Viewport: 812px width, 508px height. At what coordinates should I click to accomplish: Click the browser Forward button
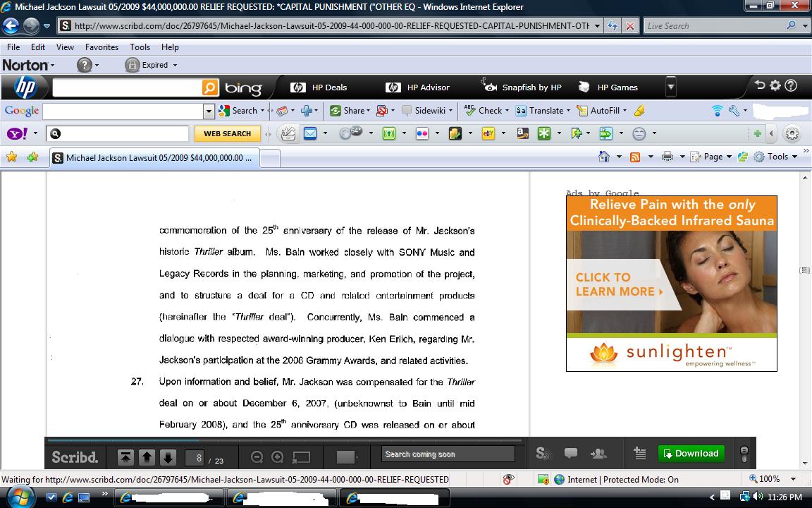tap(31, 25)
